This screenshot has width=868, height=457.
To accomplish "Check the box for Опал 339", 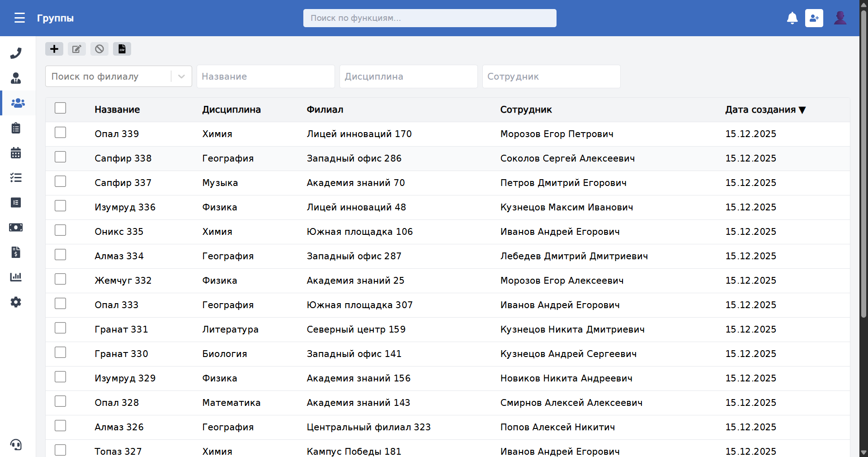I will tap(60, 133).
